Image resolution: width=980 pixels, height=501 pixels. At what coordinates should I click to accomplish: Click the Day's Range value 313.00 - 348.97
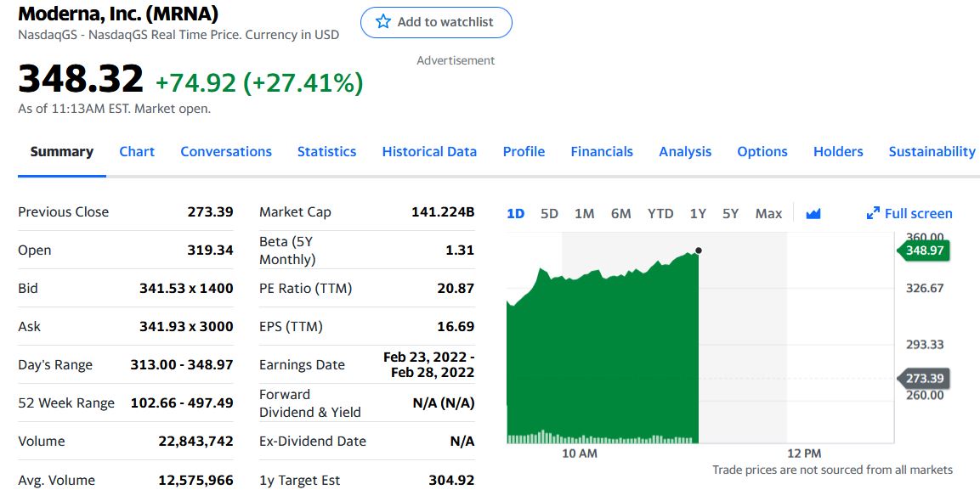point(182,364)
